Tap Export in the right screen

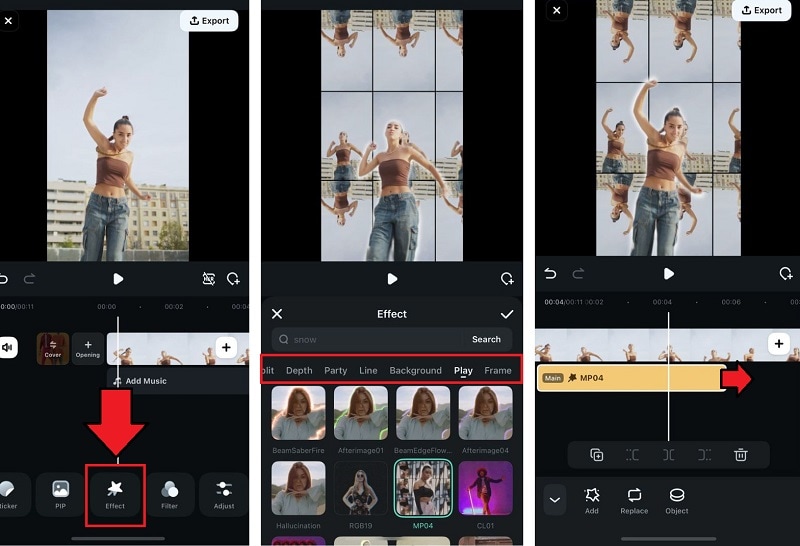click(761, 10)
